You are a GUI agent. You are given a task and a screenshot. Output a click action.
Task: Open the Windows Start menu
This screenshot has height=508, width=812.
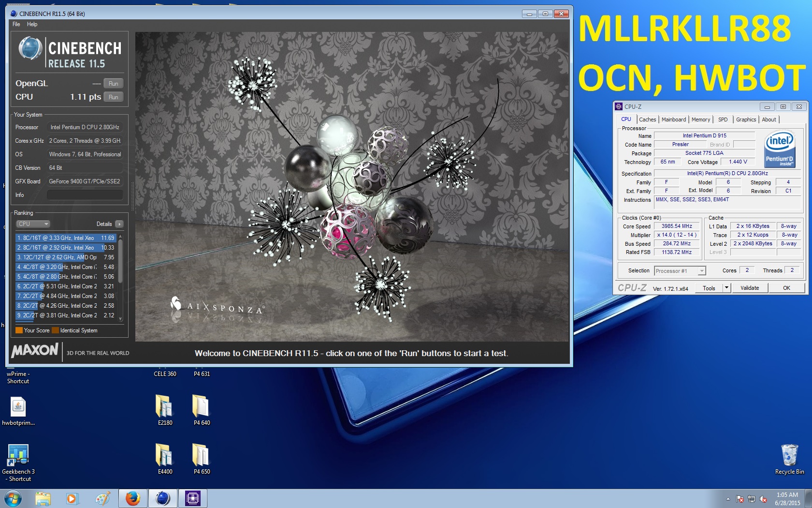click(13, 498)
